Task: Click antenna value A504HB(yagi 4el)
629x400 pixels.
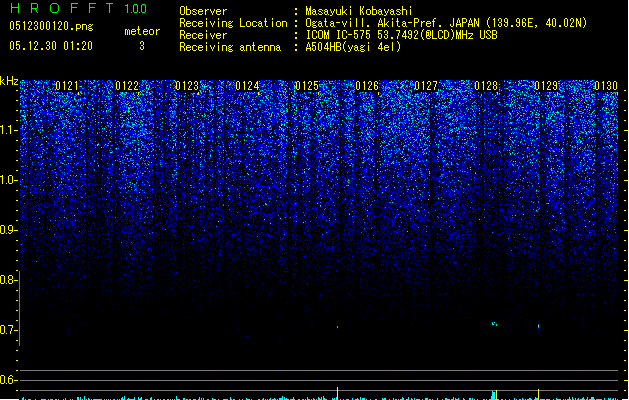Action: pyautogui.click(x=353, y=47)
